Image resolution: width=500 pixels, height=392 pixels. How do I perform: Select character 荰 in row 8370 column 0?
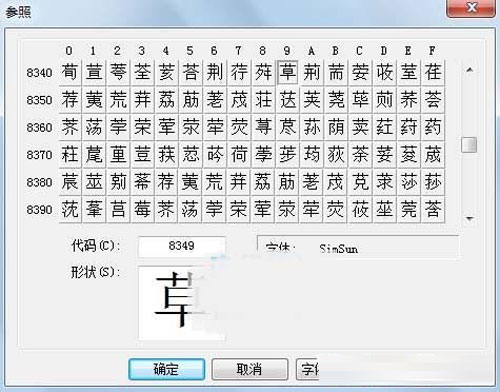[70, 154]
